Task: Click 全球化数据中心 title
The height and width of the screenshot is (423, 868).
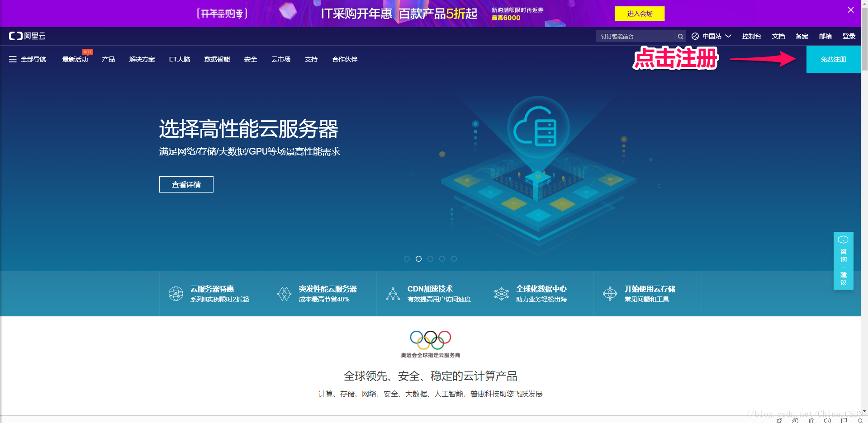Action: click(x=541, y=289)
